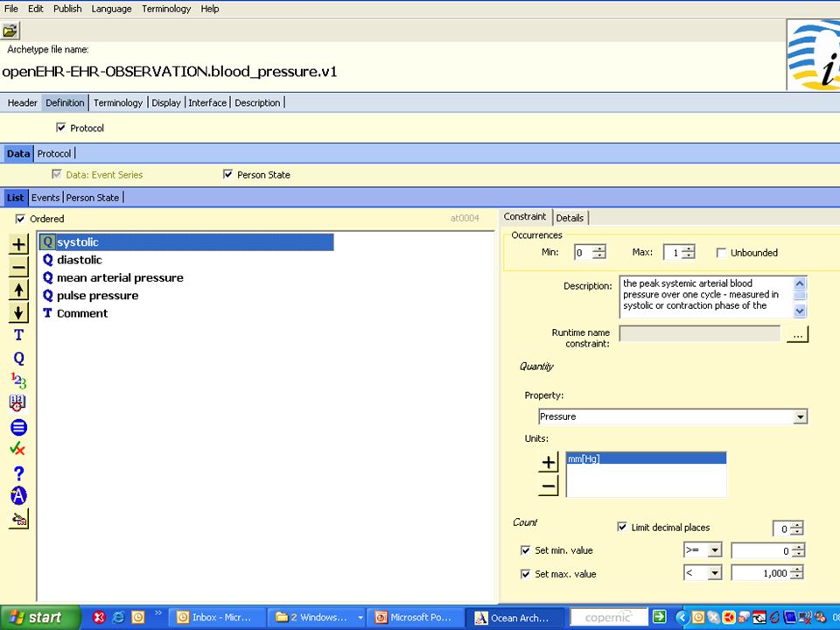
Task: Click Runtime name constraint ellipsis button
Action: click(798, 333)
